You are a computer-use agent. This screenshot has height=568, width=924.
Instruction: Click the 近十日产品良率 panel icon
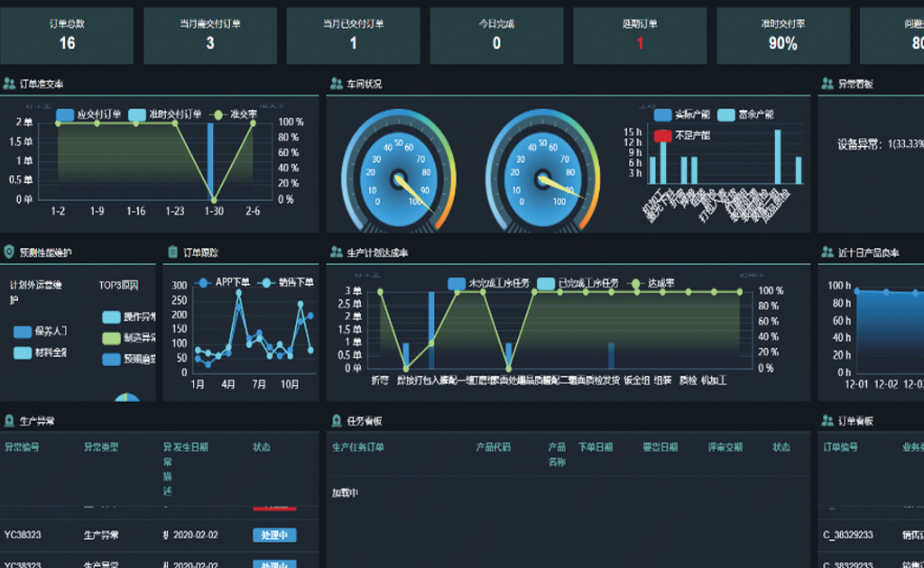pos(827,252)
